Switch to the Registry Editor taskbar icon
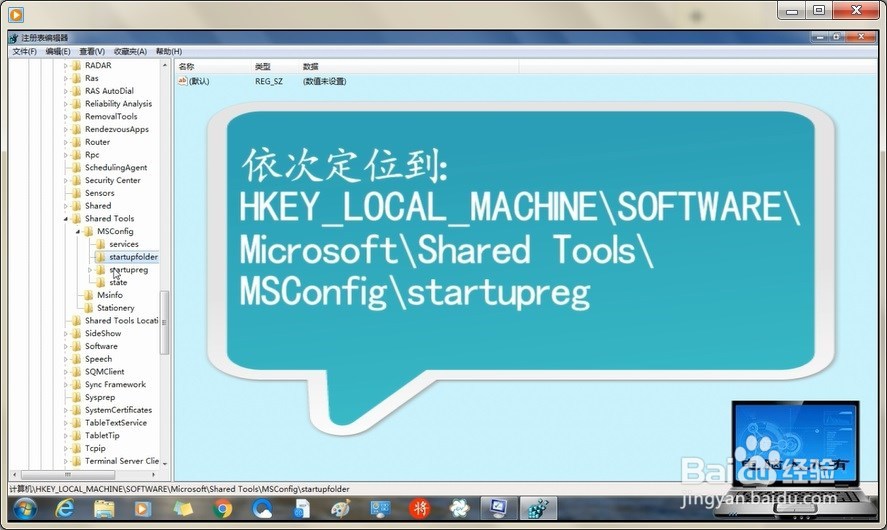 click(538, 509)
